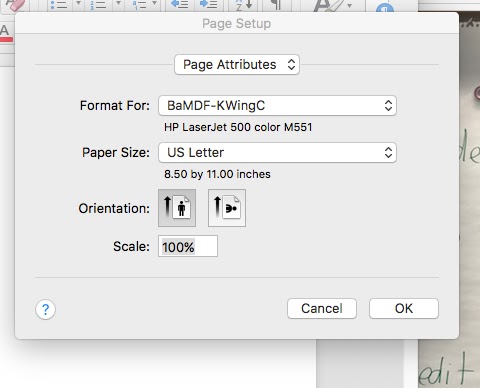The image size is (480, 388).
Task: Cancel the Page Setup dialog
Action: (322, 308)
